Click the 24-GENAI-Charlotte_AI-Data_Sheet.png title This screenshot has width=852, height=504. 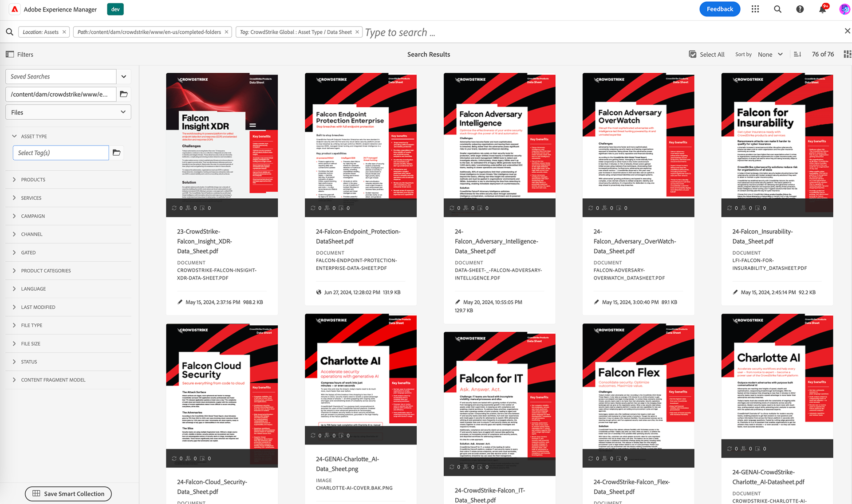[x=347, y=464]
